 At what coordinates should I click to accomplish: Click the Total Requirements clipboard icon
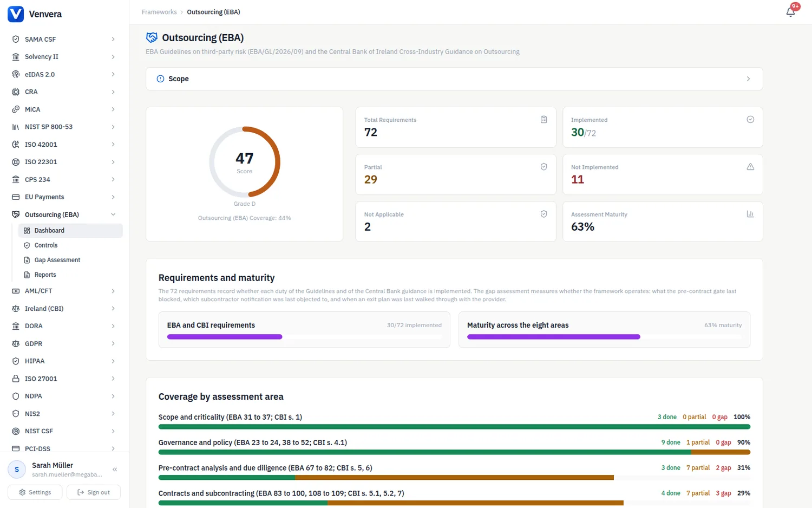(543, 120)
